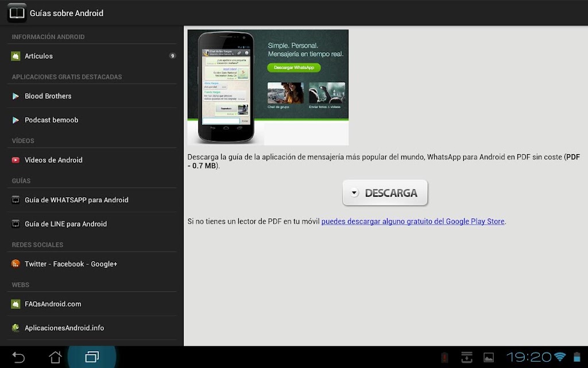Open AplicacionesAndroid.info website entry
The height and width of the screenshot is (368, 588).
click(92, 328)
